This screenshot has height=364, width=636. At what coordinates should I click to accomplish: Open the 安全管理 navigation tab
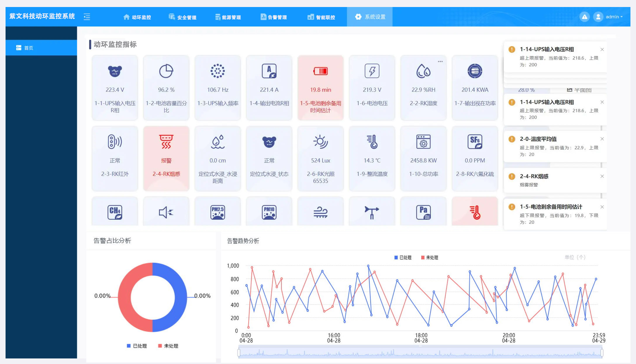click(183, 17)
